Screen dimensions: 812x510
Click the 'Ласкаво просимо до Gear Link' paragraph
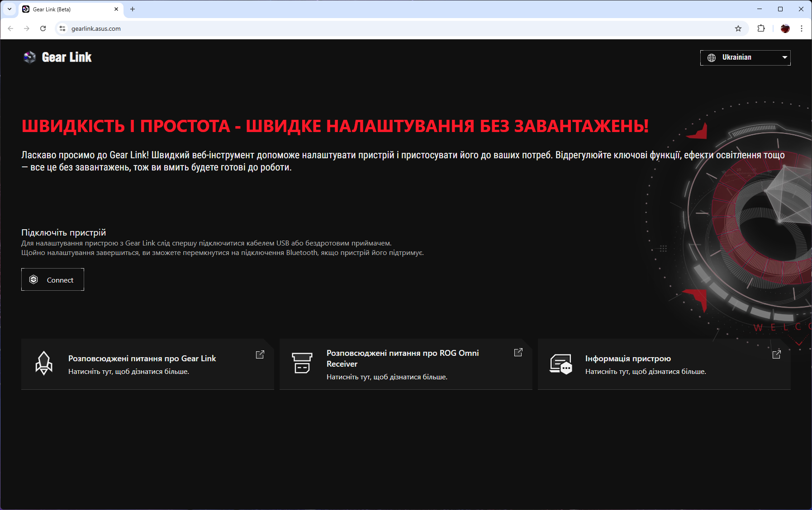pos(403,161)
